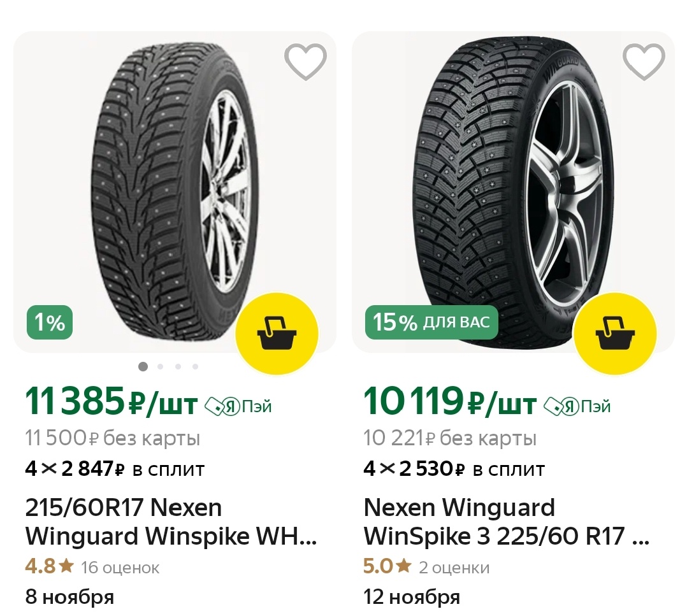Select the 1% discount badge

[x=50, y=322]
